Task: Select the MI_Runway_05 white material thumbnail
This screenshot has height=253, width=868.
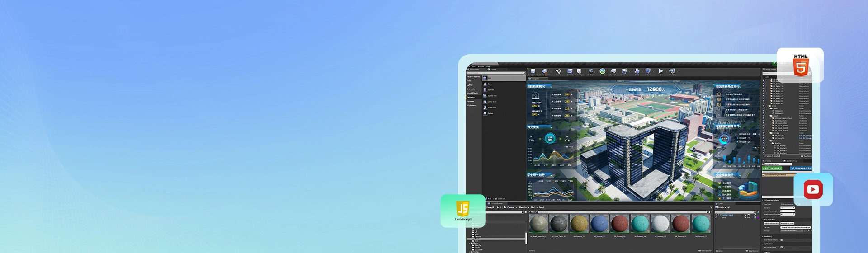Action: [x=660, y=224]
